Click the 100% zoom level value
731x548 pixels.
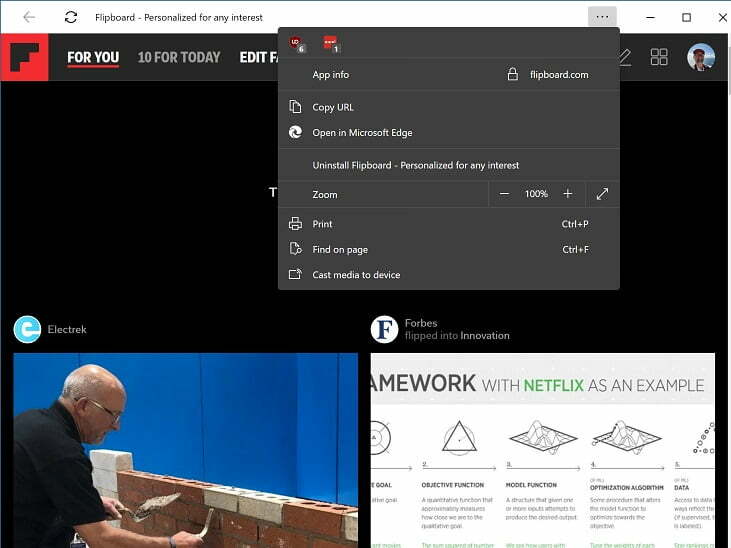(536, 194)
